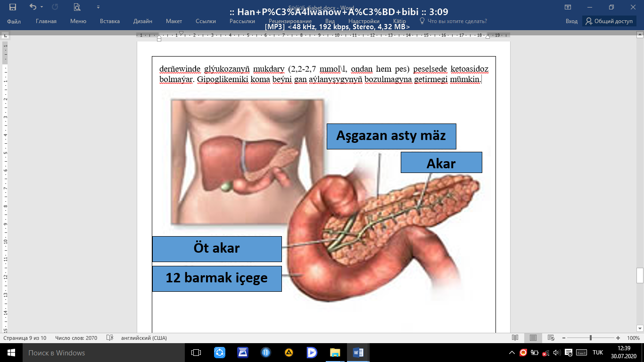Expand the Undo history dropdown arrow

(x=41, y=7)
